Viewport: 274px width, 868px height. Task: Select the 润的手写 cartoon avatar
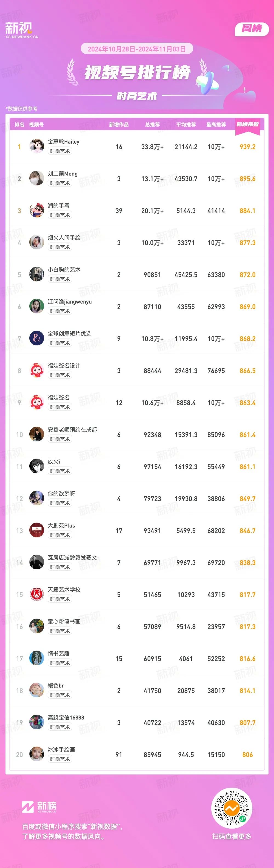point(36,210)
